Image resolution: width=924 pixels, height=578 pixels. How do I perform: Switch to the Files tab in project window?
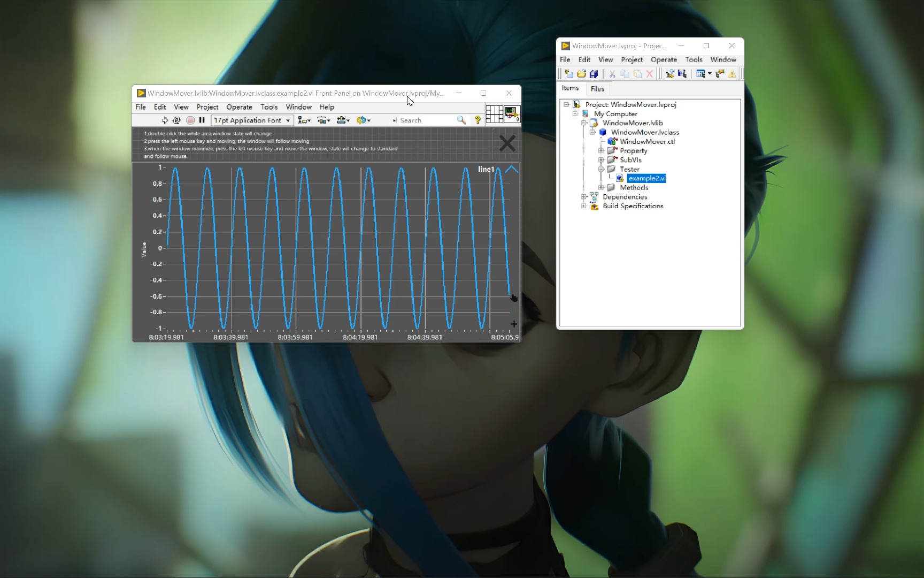(597, 89)
